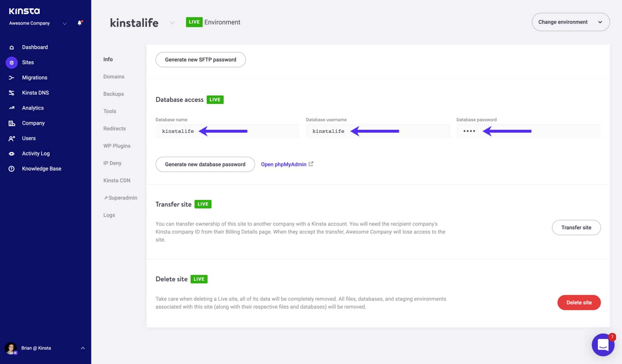The width and height of the screenshot is (622, 364).
Task: Click the Company building icon
Action: tap(12, 123)
